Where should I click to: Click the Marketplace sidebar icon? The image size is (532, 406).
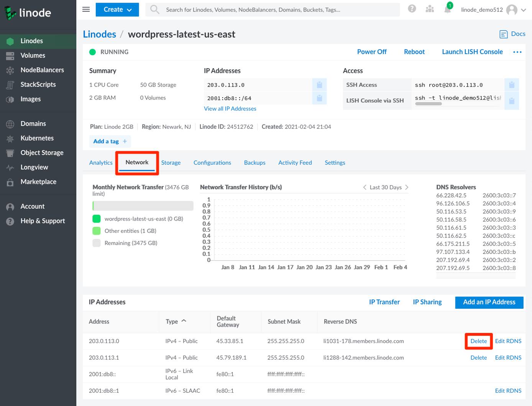(10, 182)
